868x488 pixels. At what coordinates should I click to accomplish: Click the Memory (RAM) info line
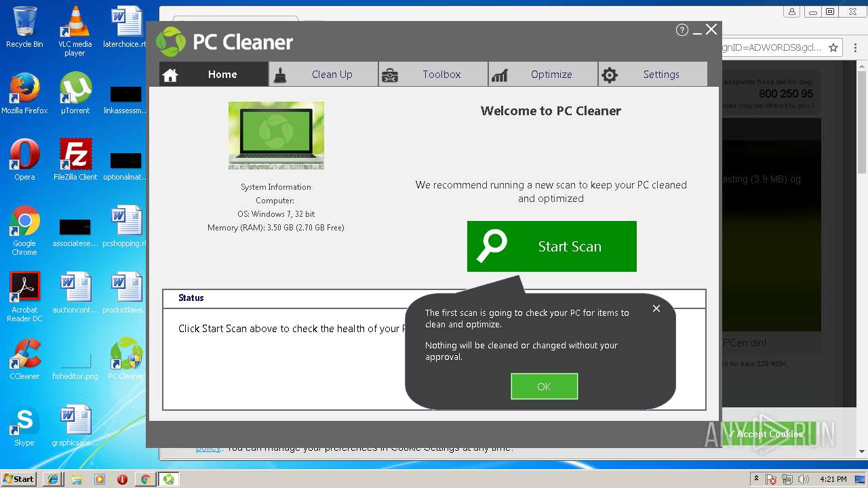coord(276,228)
